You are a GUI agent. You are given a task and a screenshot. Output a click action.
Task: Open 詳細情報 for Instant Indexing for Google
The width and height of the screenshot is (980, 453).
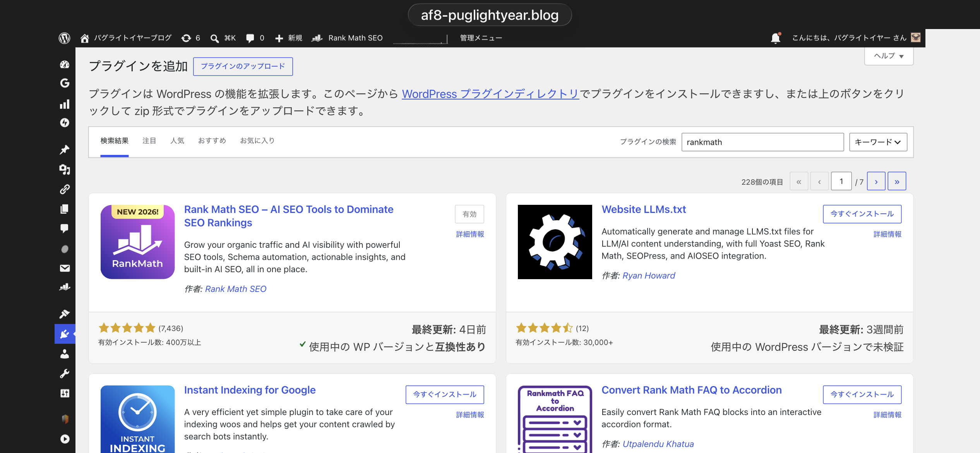[470, 415]
